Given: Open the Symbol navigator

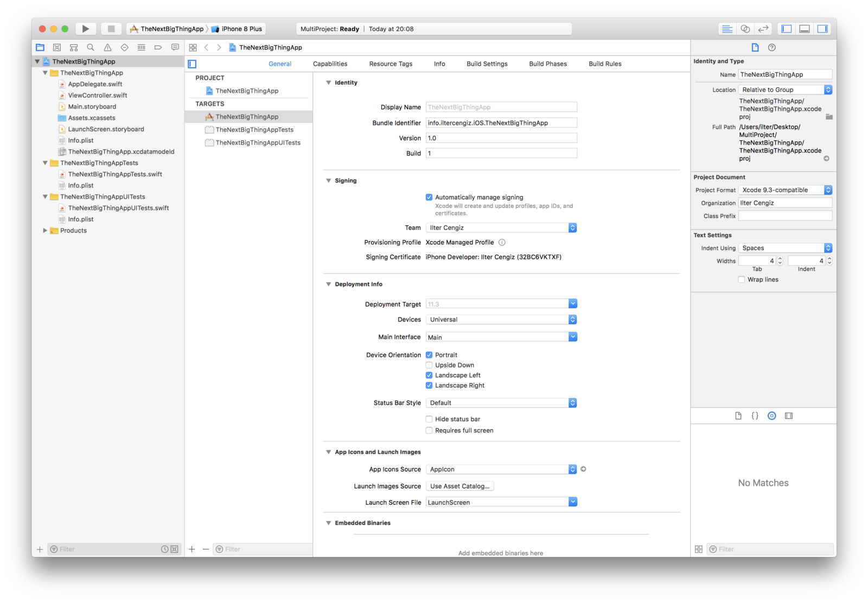Looking at the screenshot, I should pos(74,47).
